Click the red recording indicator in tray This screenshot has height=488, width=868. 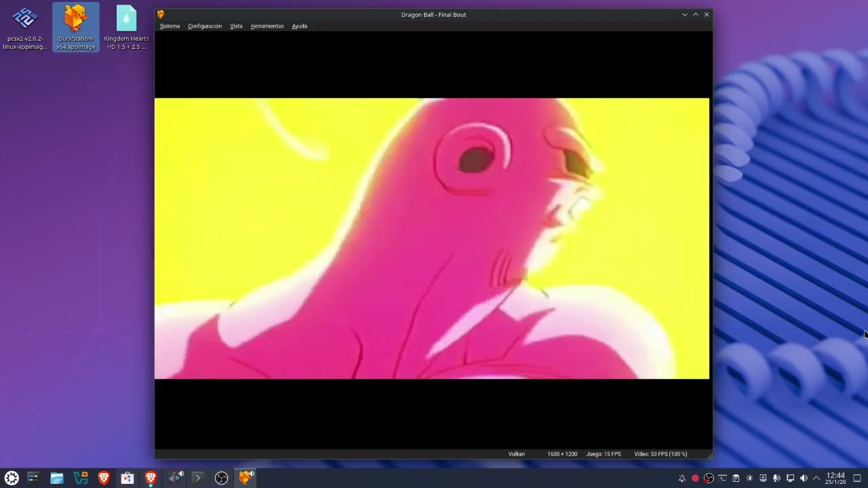click(x=695, y=479)
